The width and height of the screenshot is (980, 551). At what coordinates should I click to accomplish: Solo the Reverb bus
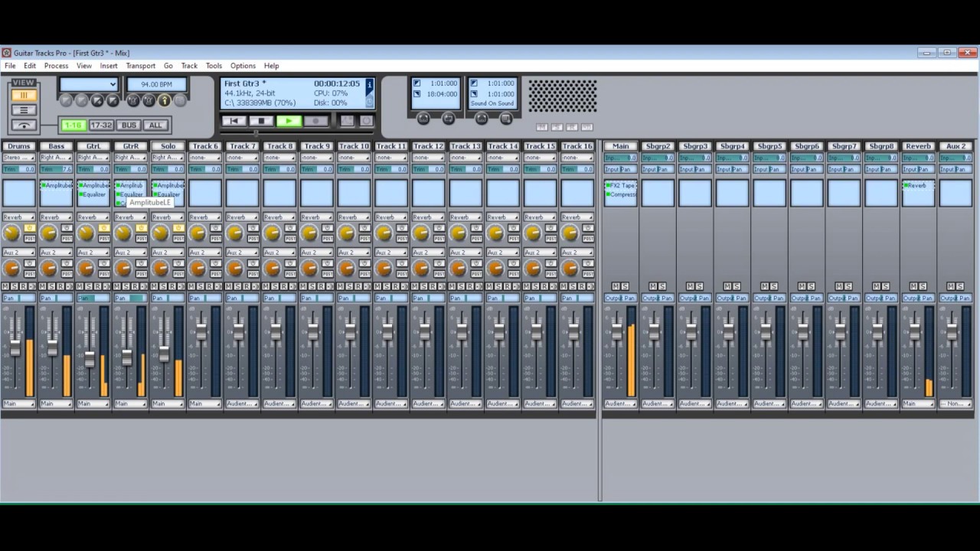click(923, 286)
